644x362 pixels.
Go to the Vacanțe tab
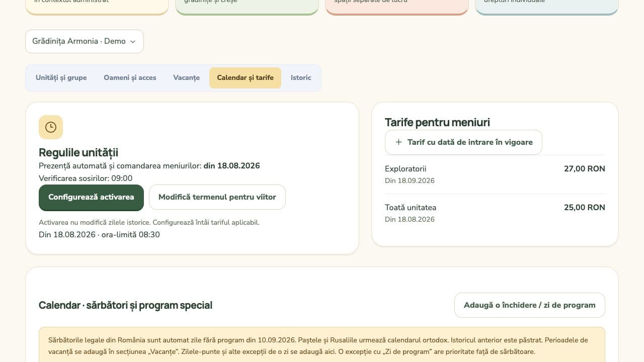tap(186, 78)
